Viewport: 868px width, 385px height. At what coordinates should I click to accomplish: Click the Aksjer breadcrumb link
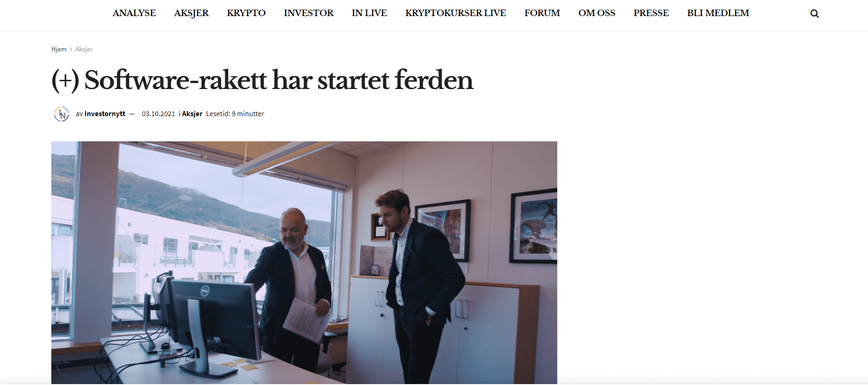(x=84, y=49)
